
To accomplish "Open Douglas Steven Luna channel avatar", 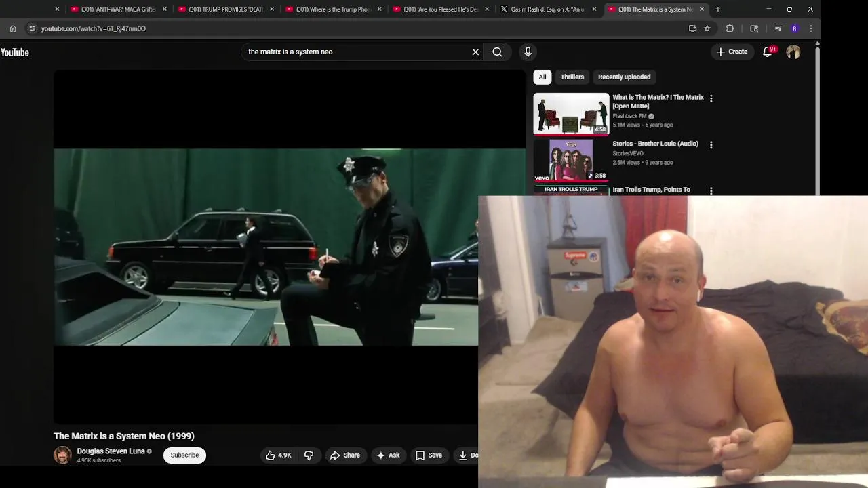I will (x=62, y=455).
